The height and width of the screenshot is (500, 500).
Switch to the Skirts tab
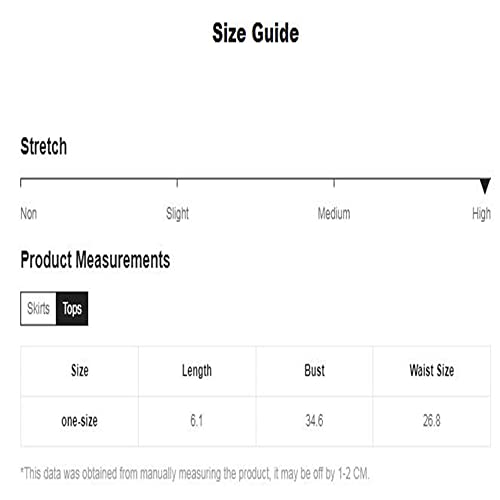pos(38,308)
